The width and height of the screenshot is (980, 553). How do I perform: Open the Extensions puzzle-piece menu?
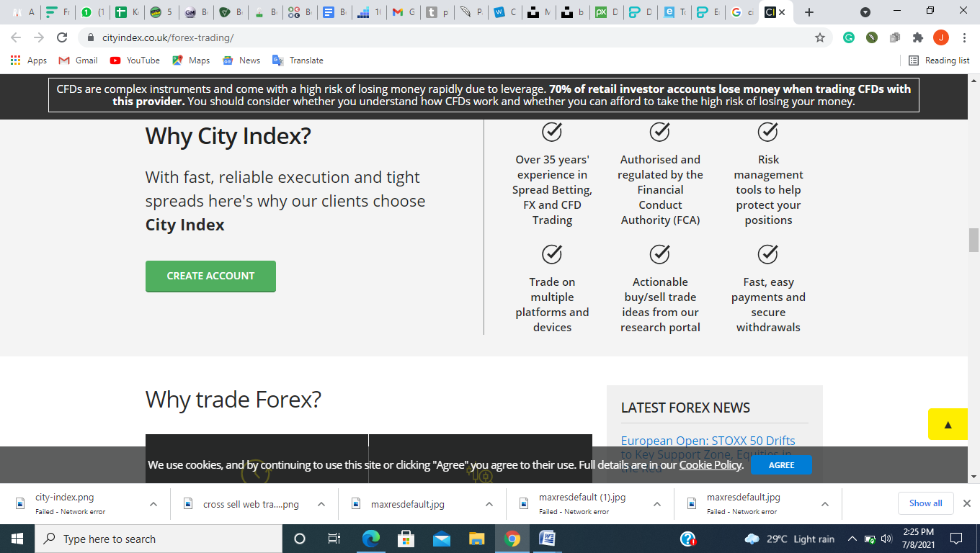[x=917, y=37]
